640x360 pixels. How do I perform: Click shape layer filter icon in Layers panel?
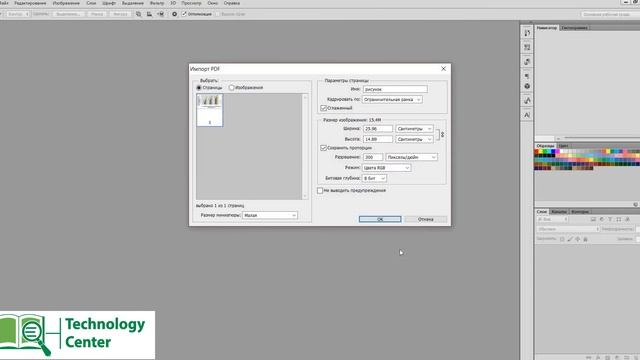point(619,219)
